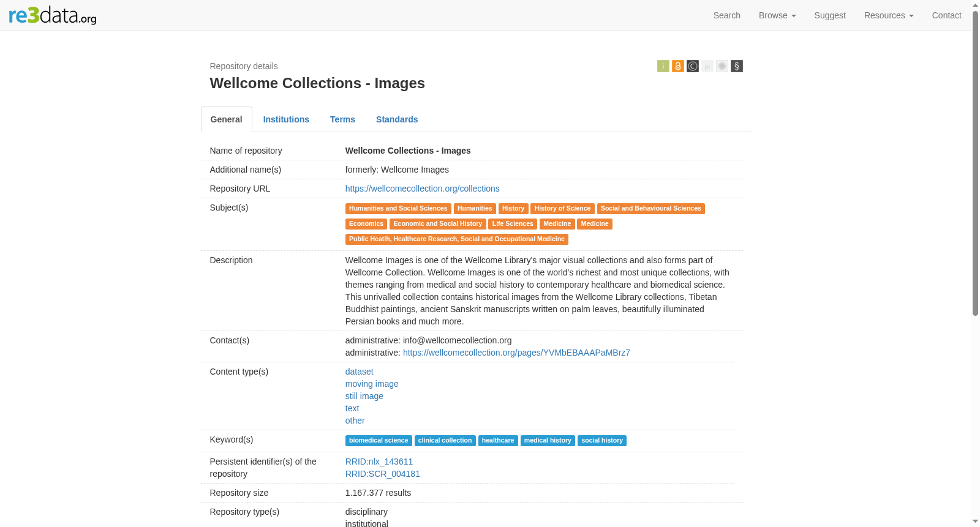The image size is (980, 527).
Task: Go to the re3data.org home logo
Action: pos(53,15)
